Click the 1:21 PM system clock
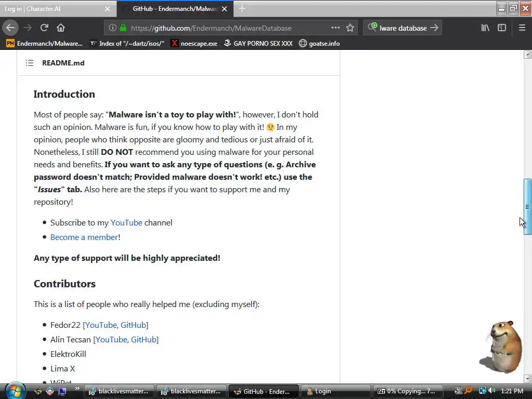Image resolution: width=532 pixels, height=399 pixels. [512, 391]
